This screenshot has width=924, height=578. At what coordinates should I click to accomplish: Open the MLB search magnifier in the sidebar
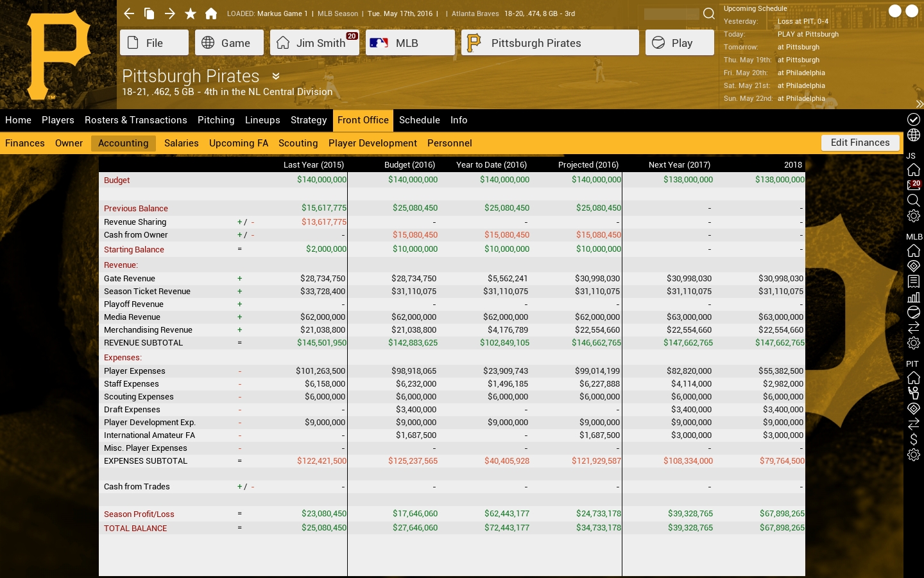tap(914, 200)
